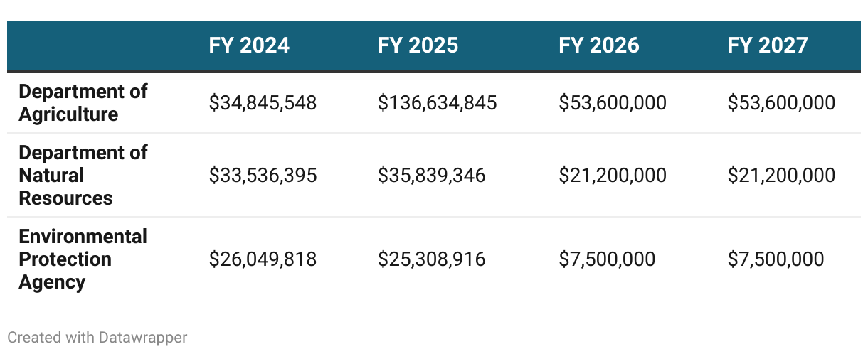This screenshot has height=354, width=868.
Task: Select the $136,634,845 value
Action: click(x=437, y=103)
